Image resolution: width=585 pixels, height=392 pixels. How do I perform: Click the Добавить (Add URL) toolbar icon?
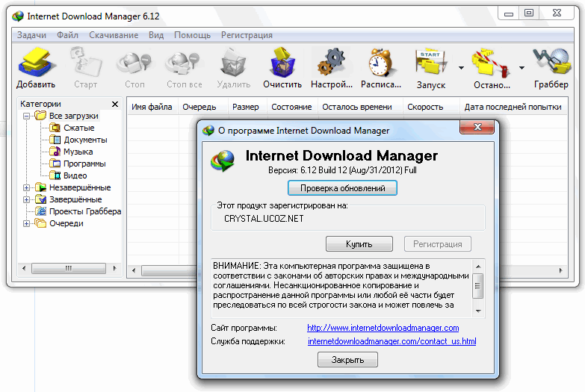point(36,62)
